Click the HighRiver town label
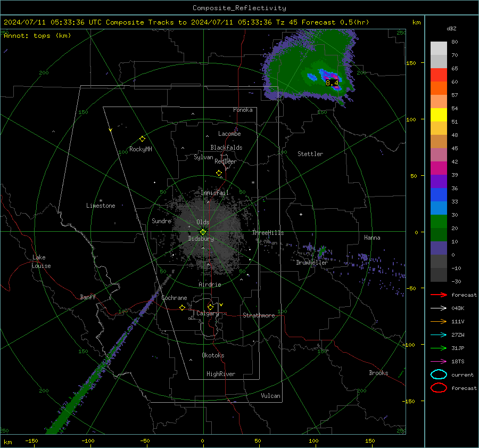 tap(221, 374)
